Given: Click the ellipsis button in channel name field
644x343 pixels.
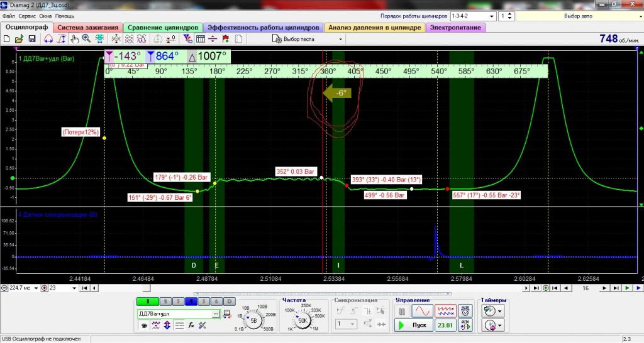Looking at the screenshot, I should pyautogui.click(x=216, y=314).
